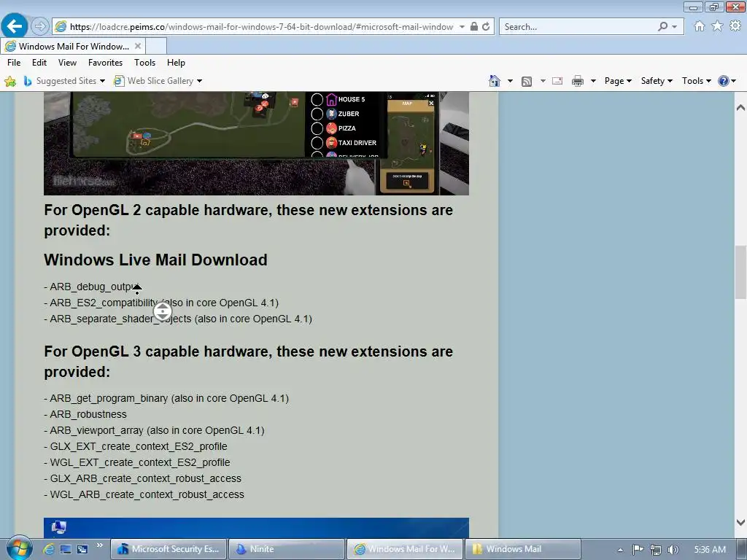
Task: Expand the search provider dropdown arrow
Action: point(674,27)
